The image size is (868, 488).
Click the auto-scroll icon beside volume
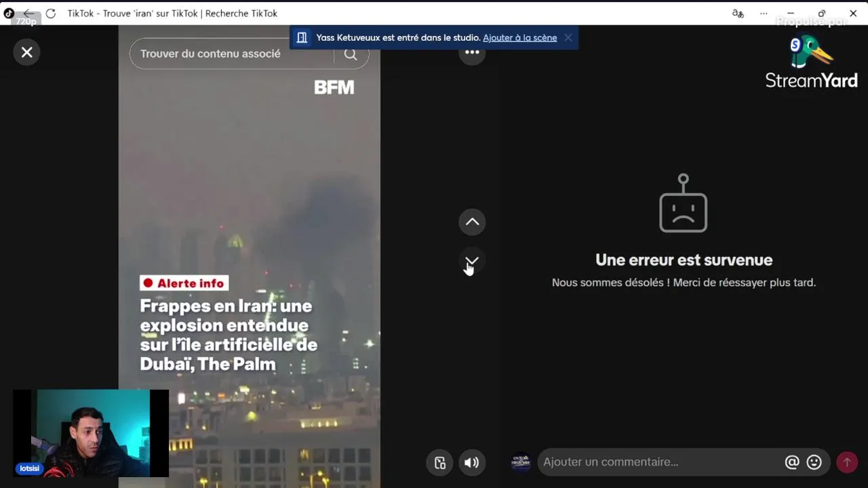click(x=439, y=462)
